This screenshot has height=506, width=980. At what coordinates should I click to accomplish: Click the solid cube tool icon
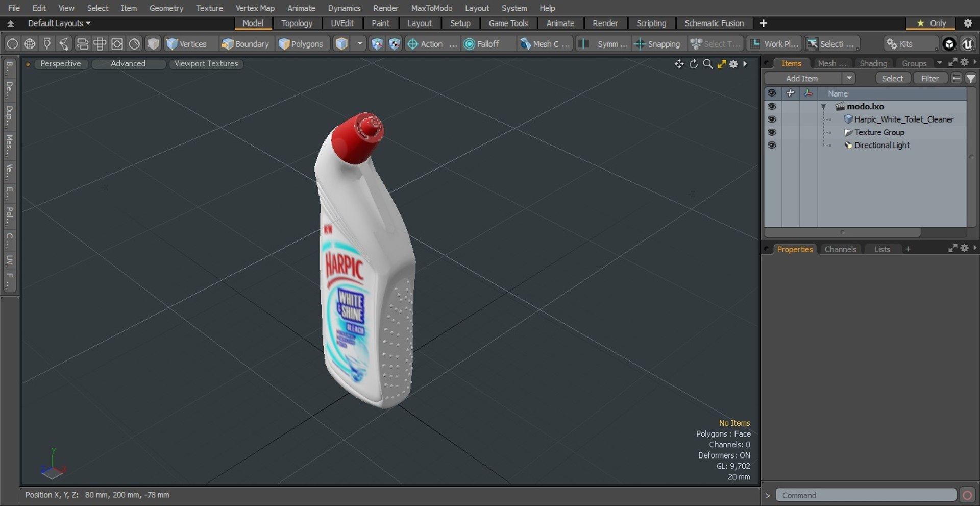153,44
